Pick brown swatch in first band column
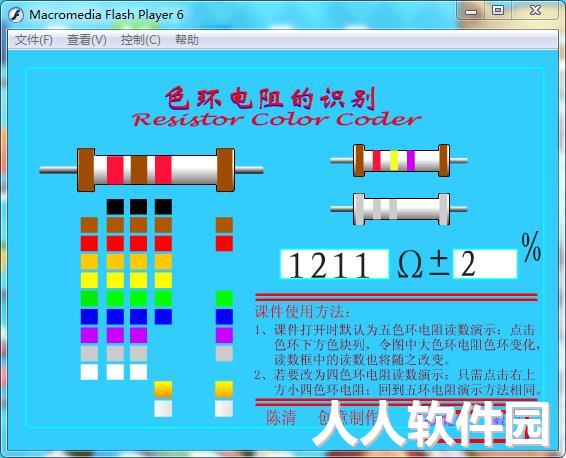Screen dimensions: 566x458 89,225
